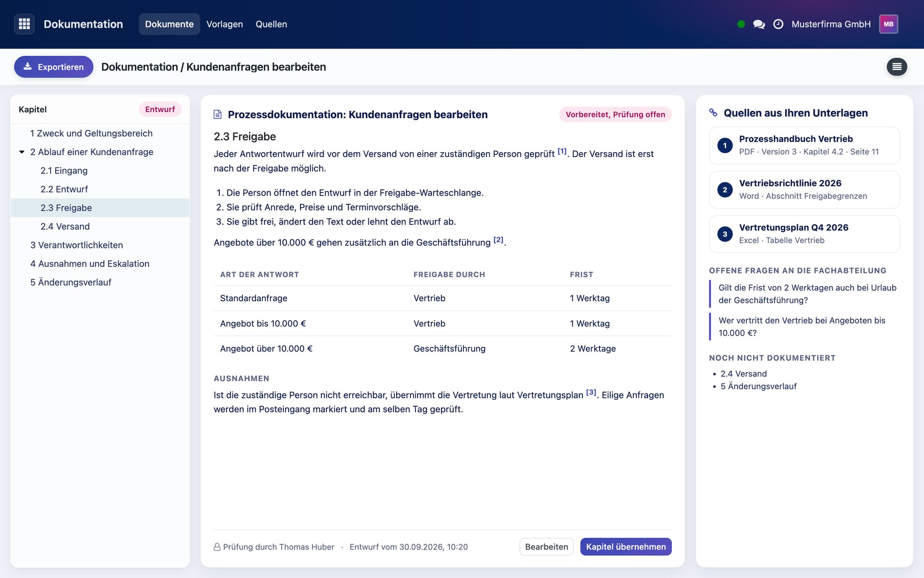Click the link icon next to Quellen heading

click(713, 113)
